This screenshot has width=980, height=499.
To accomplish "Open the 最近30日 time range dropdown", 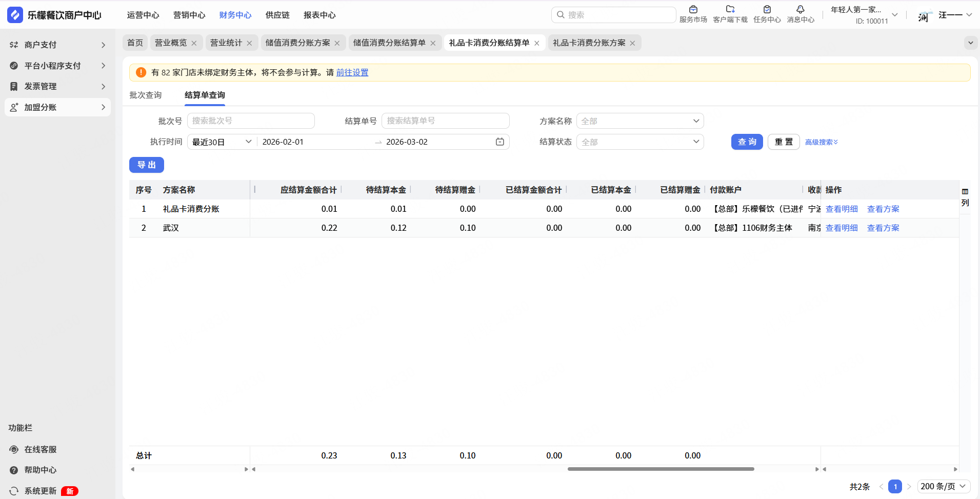I will pos(222,142).
